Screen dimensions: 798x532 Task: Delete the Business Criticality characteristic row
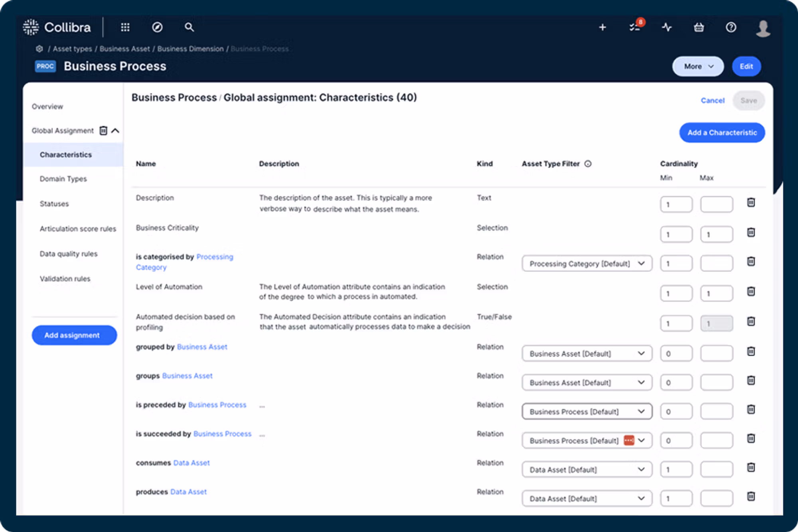coord(751,232)
